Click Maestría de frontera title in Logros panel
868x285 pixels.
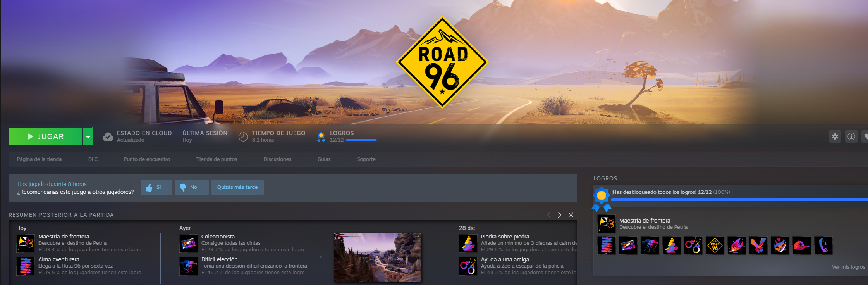pos(645,221)
